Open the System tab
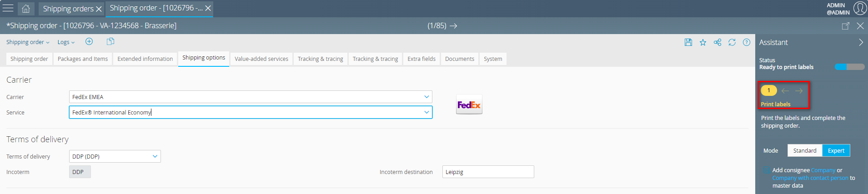 click(493, 59)
